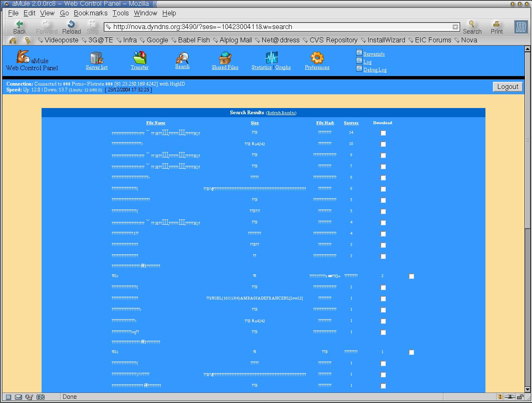Click the Print toolbar icon
The height and width of the screenshot is (403, 532).
coord(496,27)
